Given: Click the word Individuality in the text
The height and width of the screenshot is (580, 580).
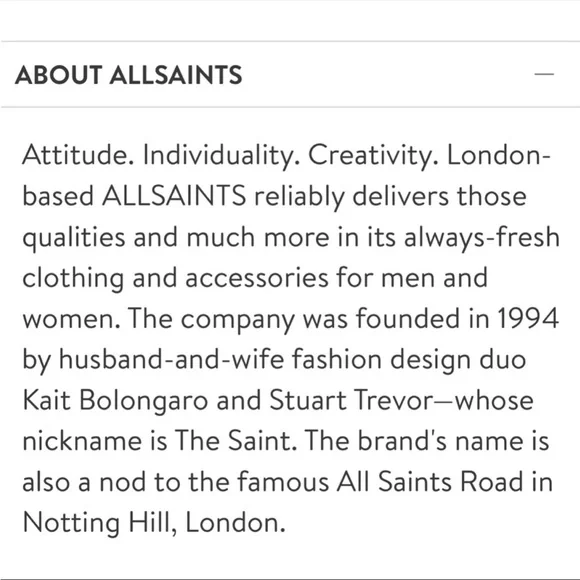Looking at the screenshot, I should 221,155.
